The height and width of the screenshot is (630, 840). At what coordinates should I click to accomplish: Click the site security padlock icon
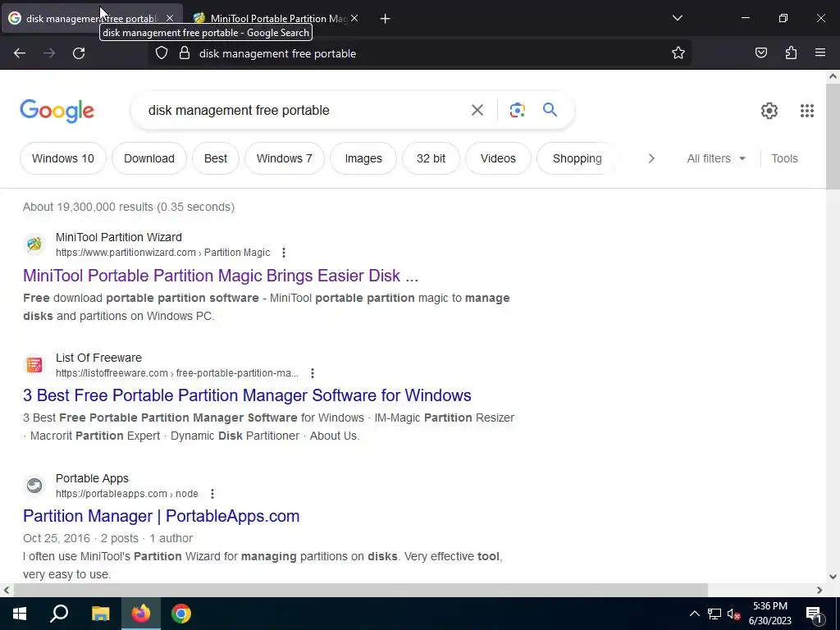pos(185,53)
